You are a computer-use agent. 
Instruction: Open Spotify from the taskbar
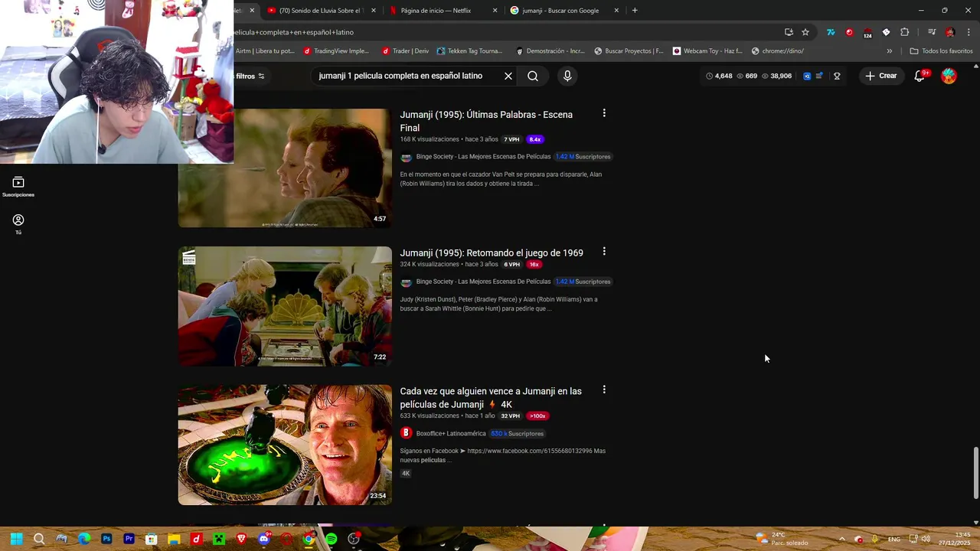331,539
